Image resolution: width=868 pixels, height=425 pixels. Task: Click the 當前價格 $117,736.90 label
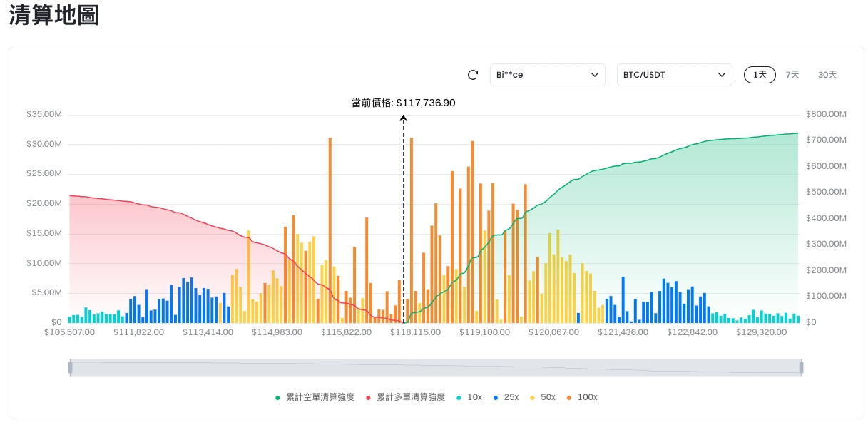[x=404, y=103]
